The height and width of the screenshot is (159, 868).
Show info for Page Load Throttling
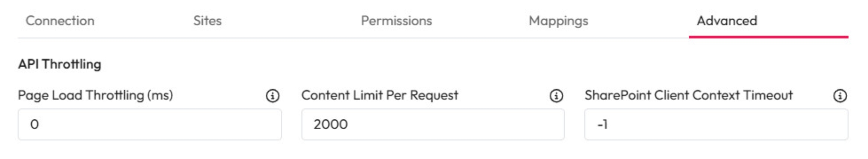(272, 96)
